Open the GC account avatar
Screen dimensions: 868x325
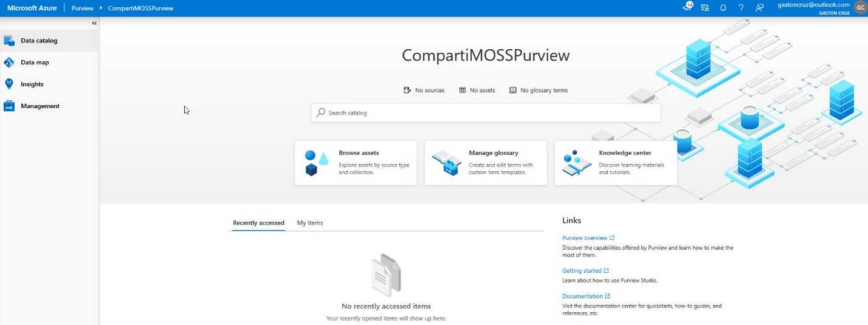(x=859, y=8)
